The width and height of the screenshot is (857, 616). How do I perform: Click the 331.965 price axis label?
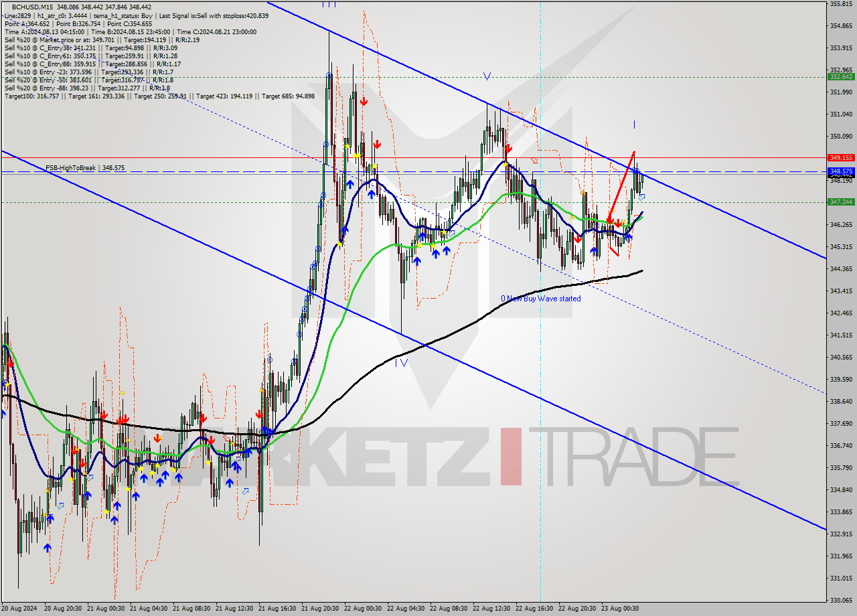(841, 556)
